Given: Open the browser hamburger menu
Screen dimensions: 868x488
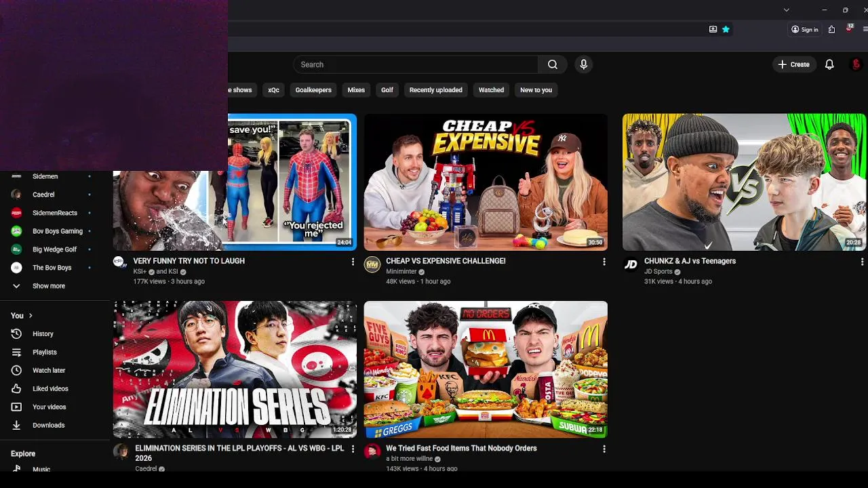Looking at the screenshot, I should 865,29.
